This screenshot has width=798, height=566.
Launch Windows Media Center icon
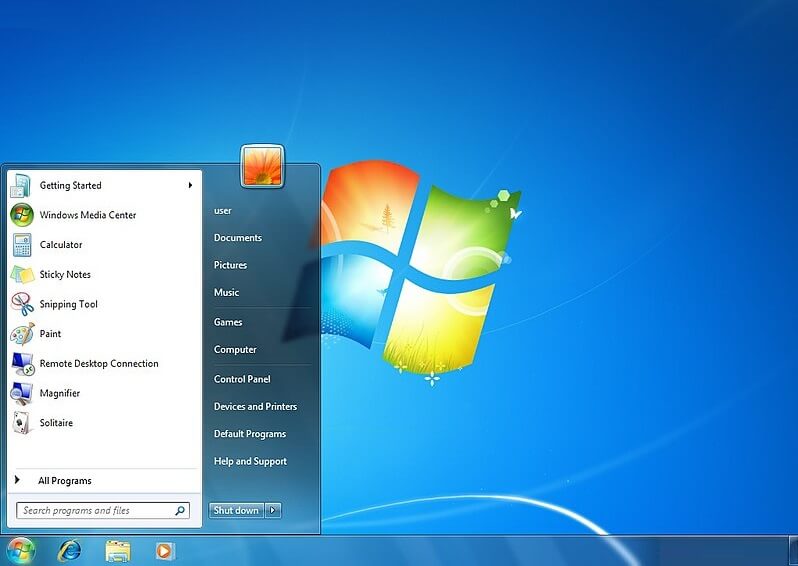click(x=22, y=215)
